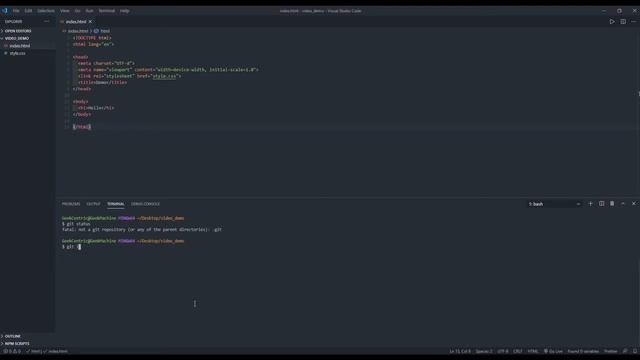Open index.html in the Explorer tree
This screenshot has width=640, height=360.
pos(20,46)
